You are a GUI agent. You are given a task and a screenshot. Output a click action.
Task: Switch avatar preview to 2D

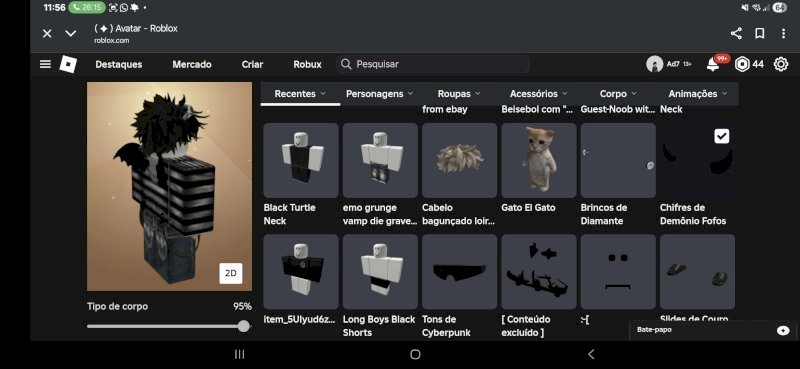(x=231, y=274)
